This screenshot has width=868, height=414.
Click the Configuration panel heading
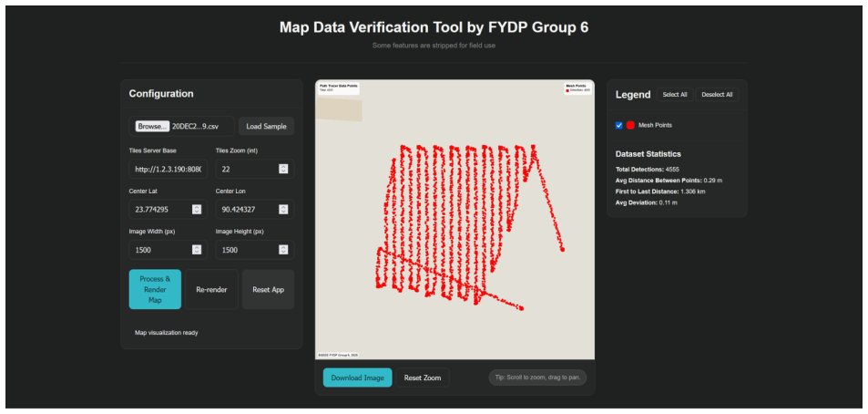click(x=161, y=94)
